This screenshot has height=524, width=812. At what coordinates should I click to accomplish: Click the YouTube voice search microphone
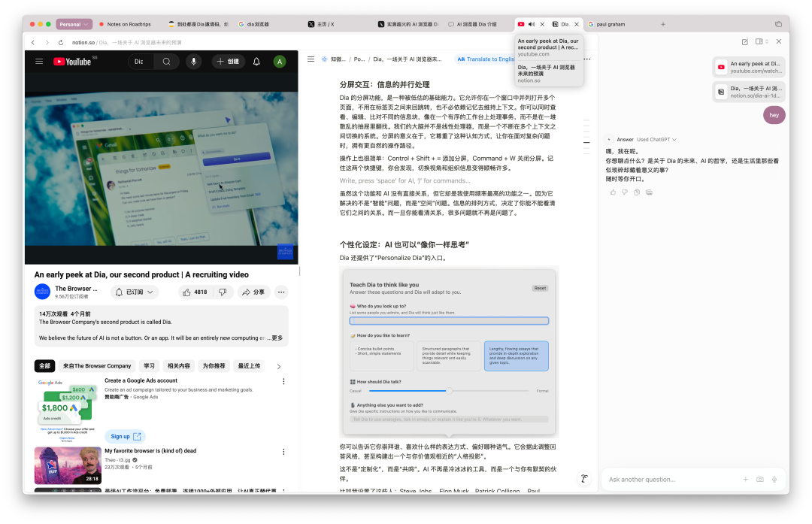pos(194,62)
